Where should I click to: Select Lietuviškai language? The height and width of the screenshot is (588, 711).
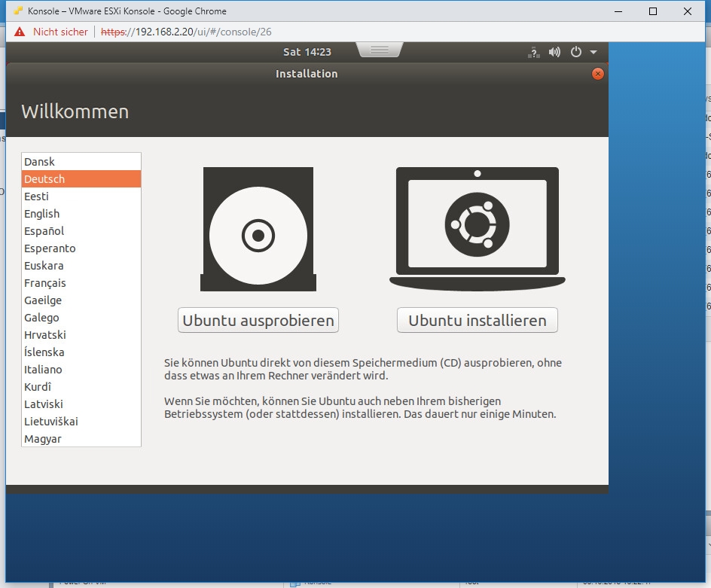click(81, 422)
